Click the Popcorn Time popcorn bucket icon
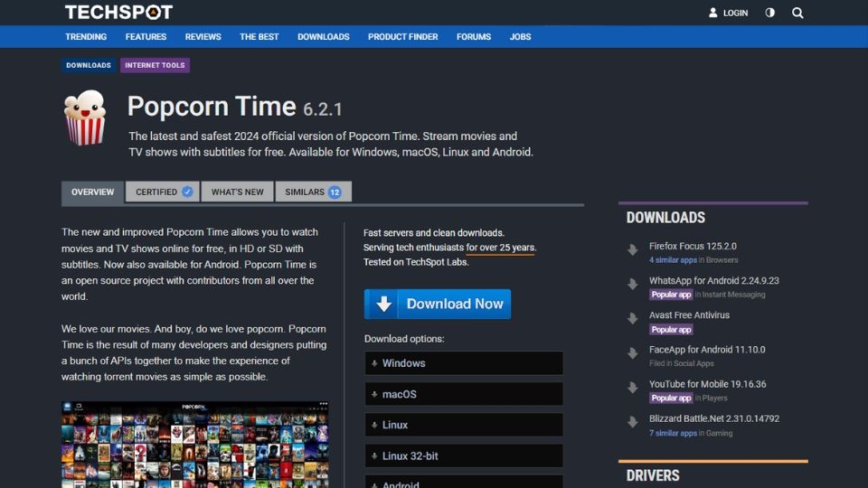Screen dimensions: 868x488 [x=85, y=117]
